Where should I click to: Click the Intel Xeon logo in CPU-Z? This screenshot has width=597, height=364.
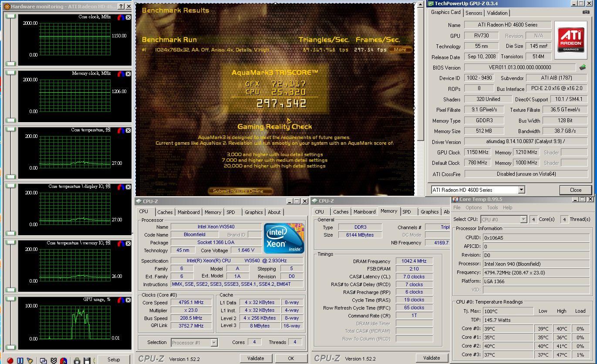(284, 238)
